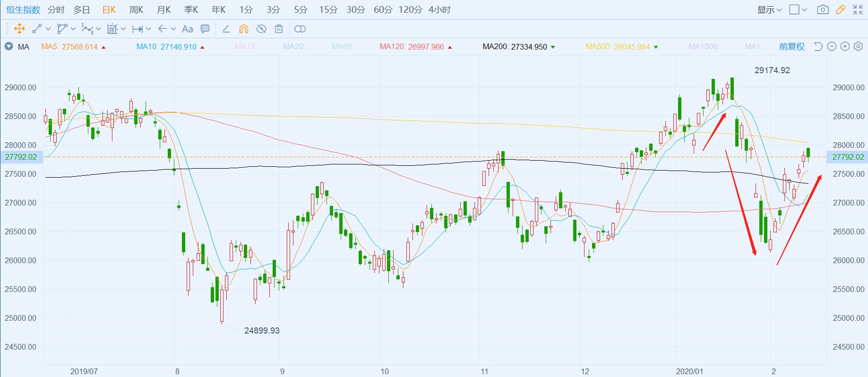The image size is (868, 377).
Task: Click the overlapping circles compare icon
Action: 300,29
